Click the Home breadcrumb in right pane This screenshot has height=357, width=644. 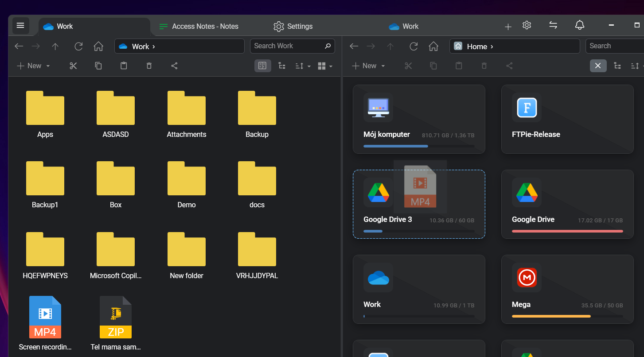click(477, 47)
